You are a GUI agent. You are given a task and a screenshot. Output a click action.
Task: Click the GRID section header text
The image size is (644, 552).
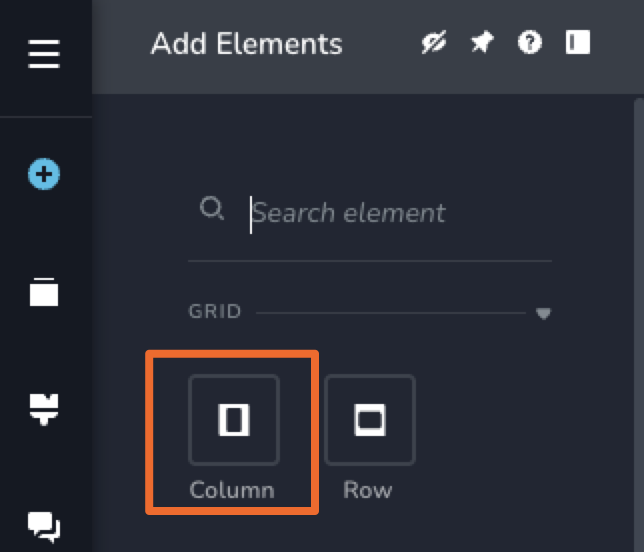pyautogui.click(x=215, y=312)
